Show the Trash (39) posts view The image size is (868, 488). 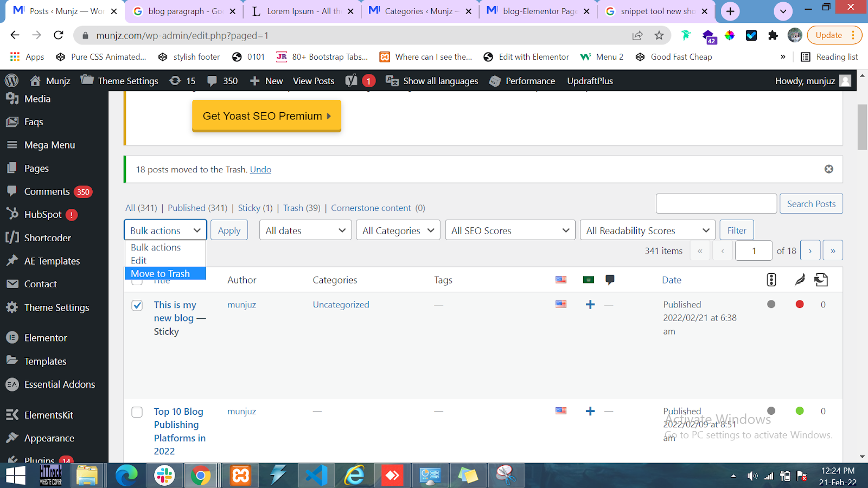(x=302, y=208)
